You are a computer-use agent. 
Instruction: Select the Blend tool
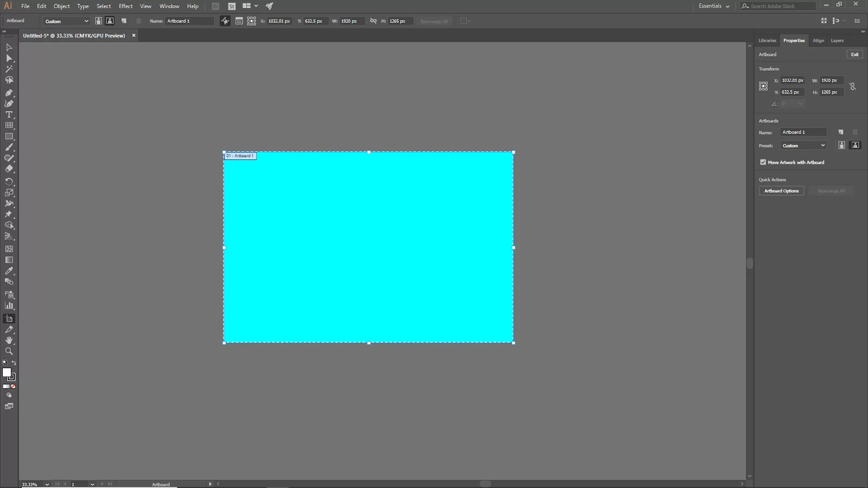pyautogui.click(x=9, y=281)
